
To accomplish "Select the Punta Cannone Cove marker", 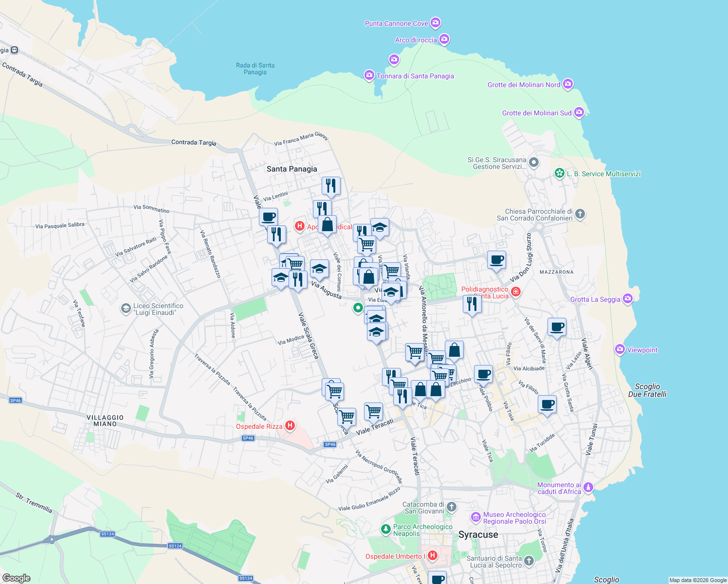I will click(435, 22).
